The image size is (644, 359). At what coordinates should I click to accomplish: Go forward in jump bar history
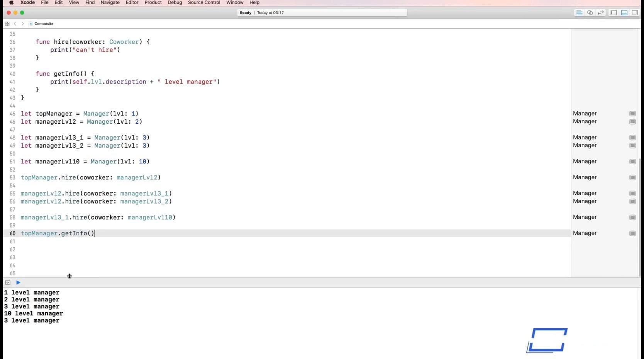[x=22, y=24]
